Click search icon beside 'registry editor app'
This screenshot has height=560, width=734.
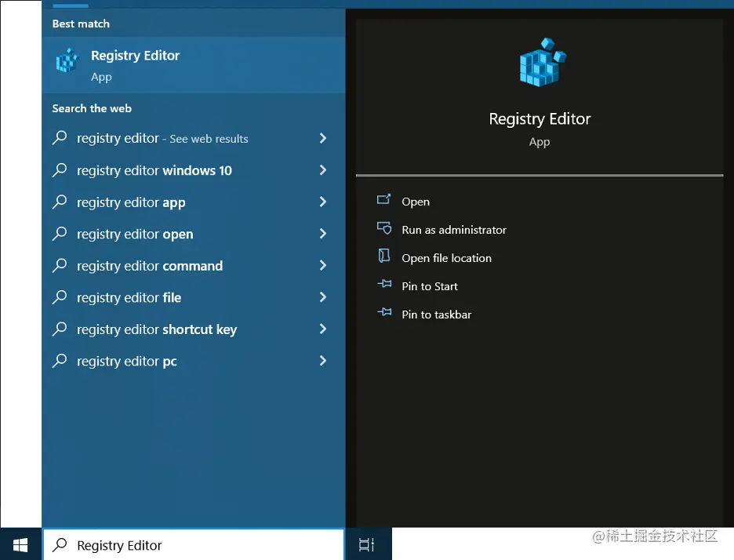(60, 202)
